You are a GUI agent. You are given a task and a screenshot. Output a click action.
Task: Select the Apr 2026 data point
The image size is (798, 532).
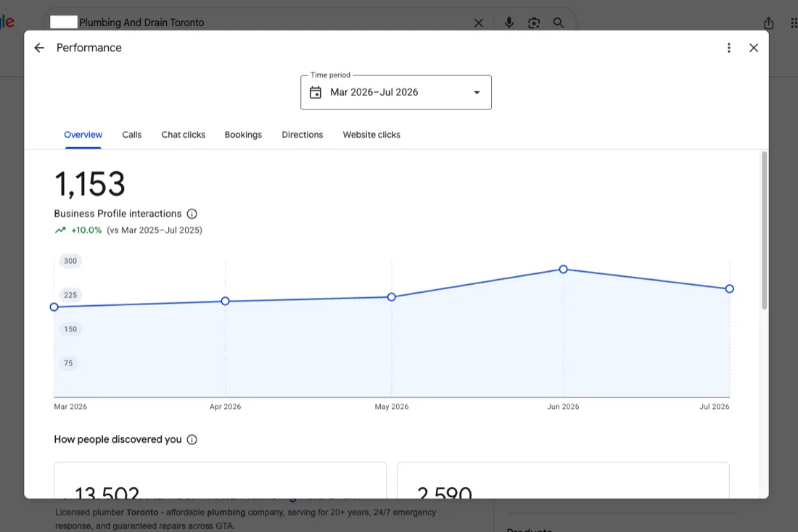tap(226, 301)
